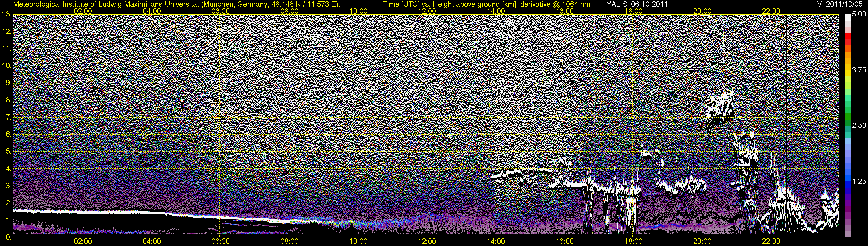The image size is (868, 246).
Task: Click the 9 km height axis label
Action: click(8, 83)
